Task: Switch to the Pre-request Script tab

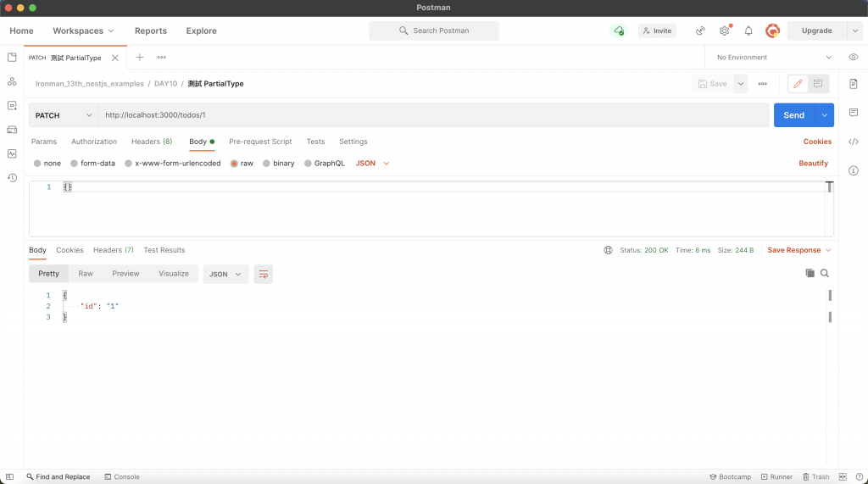Action: [260, 142]
